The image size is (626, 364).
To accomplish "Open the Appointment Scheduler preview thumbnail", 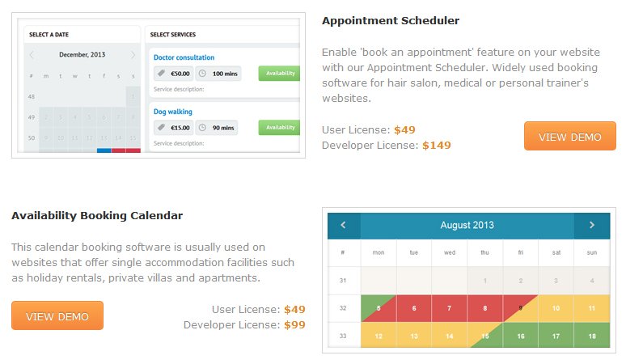I will tap(159, 86).
